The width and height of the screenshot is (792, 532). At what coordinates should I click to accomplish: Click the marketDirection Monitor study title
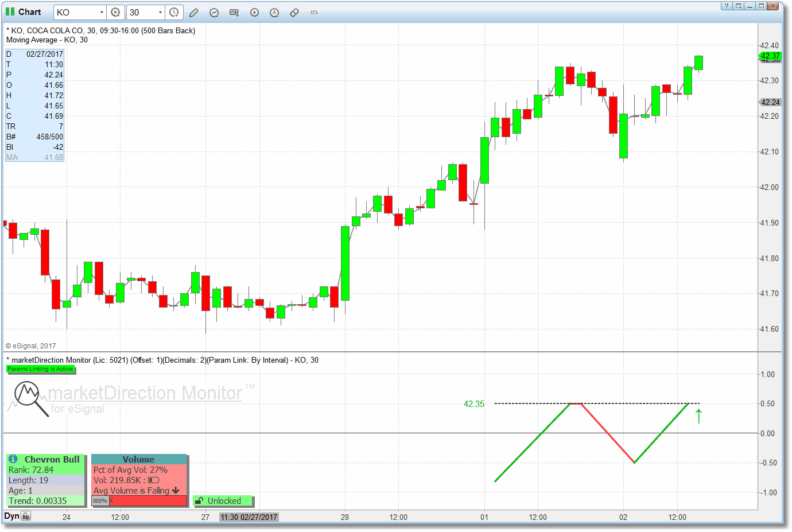tap(162, 360)
